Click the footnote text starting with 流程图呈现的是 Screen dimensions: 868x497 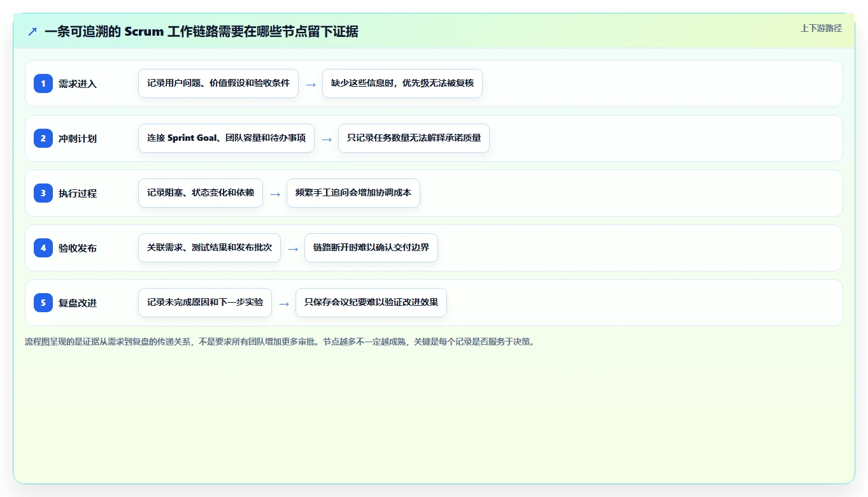280,342
